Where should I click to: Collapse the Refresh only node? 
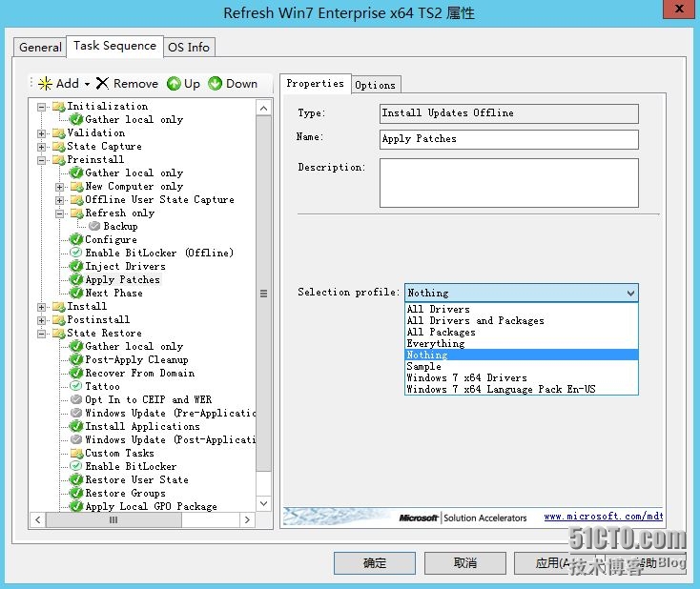(x=59, y=213)
